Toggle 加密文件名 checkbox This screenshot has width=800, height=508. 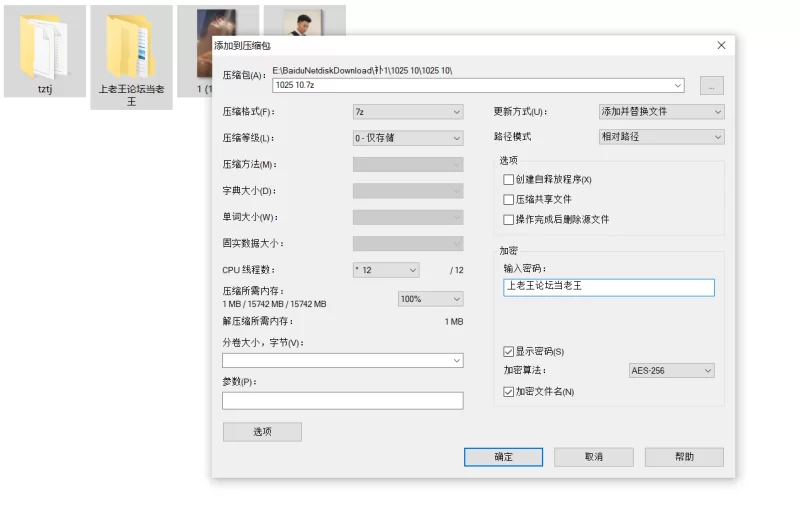pyautogui.click(x=509, y=391)
